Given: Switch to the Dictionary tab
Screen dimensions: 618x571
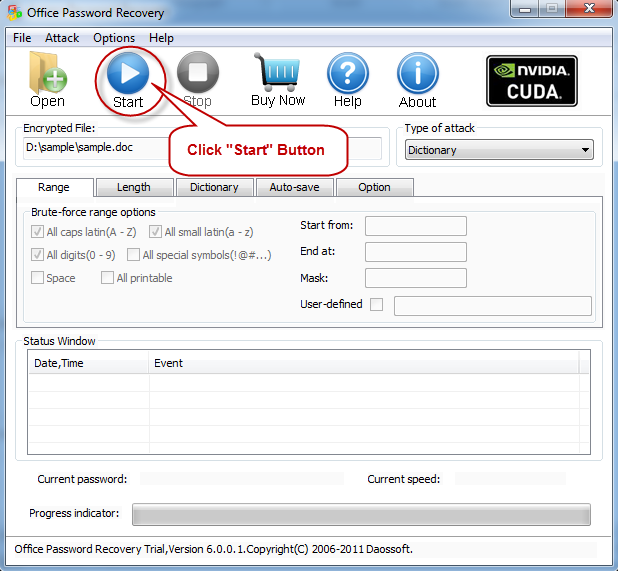Looking at the screenshot, I should (x=214, y=187).
